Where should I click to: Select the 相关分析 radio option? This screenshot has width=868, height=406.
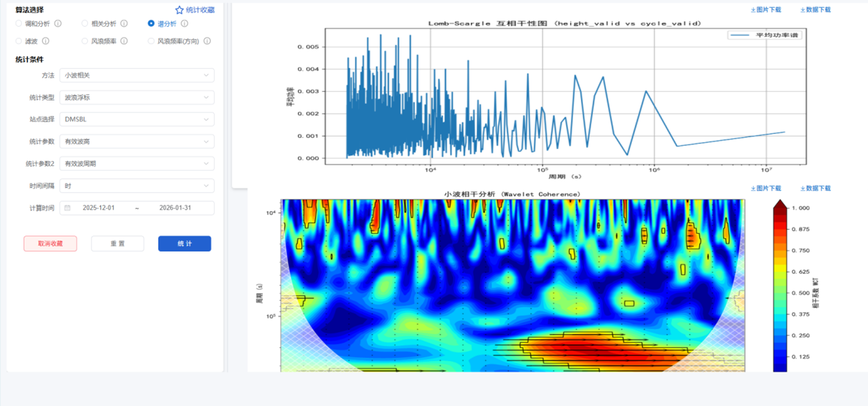pyautogui.click(x=85, y=24)
